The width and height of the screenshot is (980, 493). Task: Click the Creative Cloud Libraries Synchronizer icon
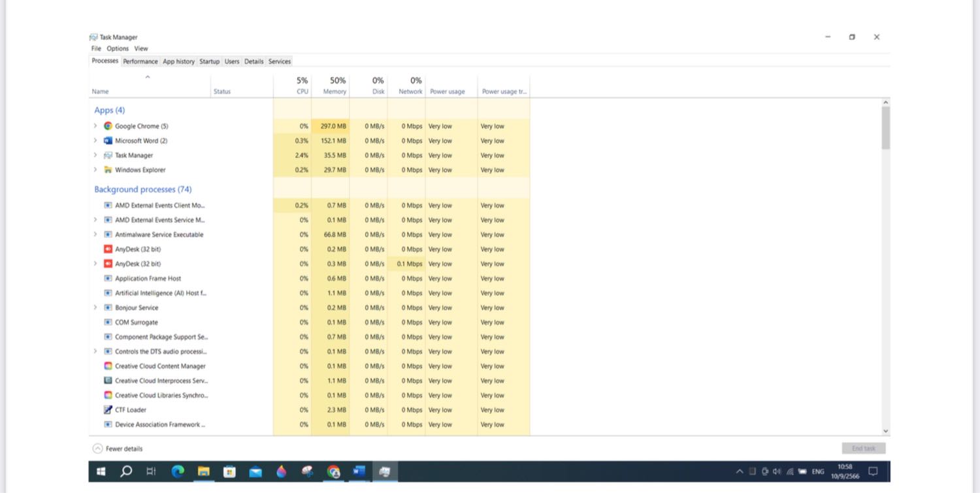108,395
